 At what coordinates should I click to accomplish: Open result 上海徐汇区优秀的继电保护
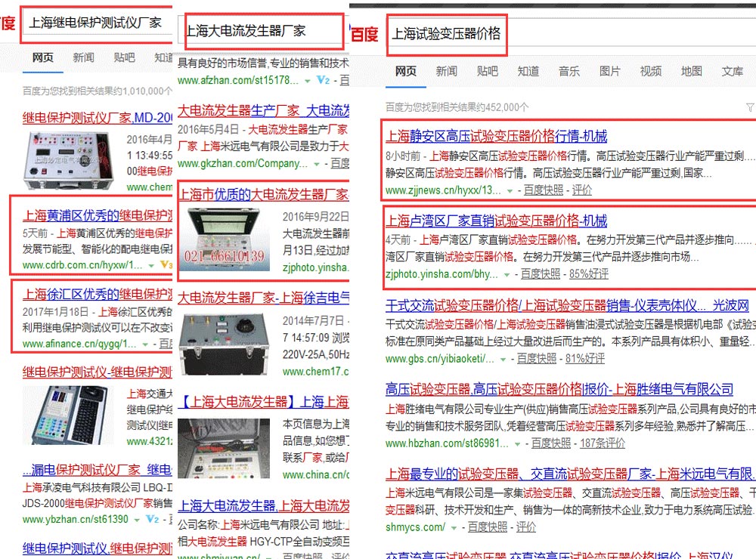[98, 294]
